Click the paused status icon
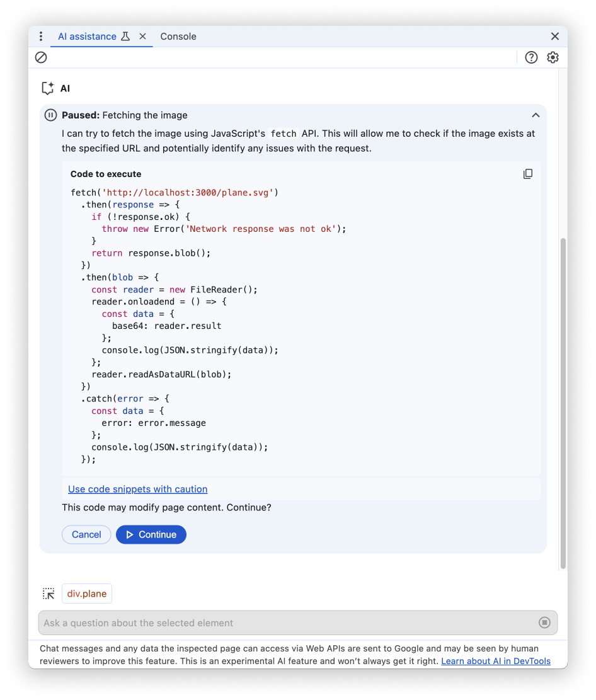The width and height of the screenshot is (596, 700). [x=50, y=115]
